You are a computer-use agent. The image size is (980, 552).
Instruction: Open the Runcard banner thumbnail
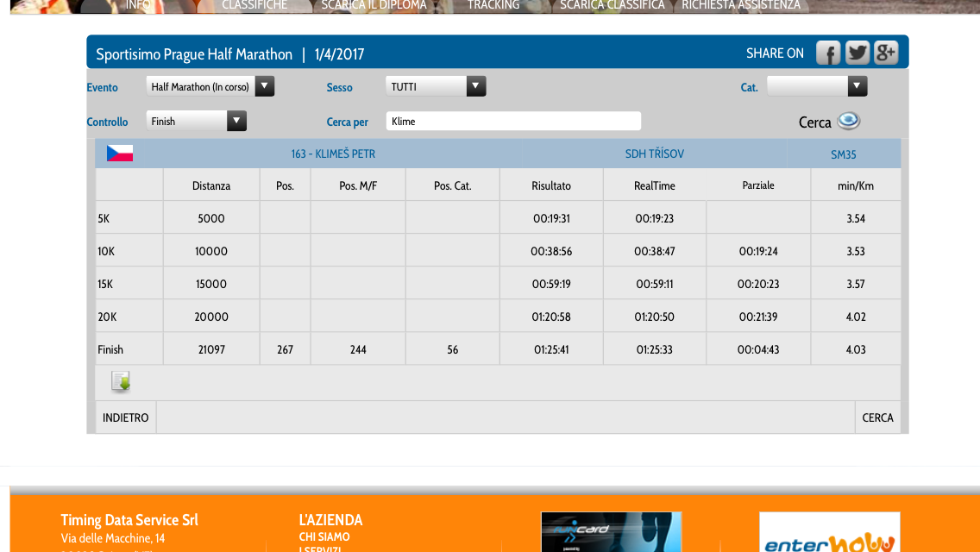pyautogui.click(x=612, y=532)
